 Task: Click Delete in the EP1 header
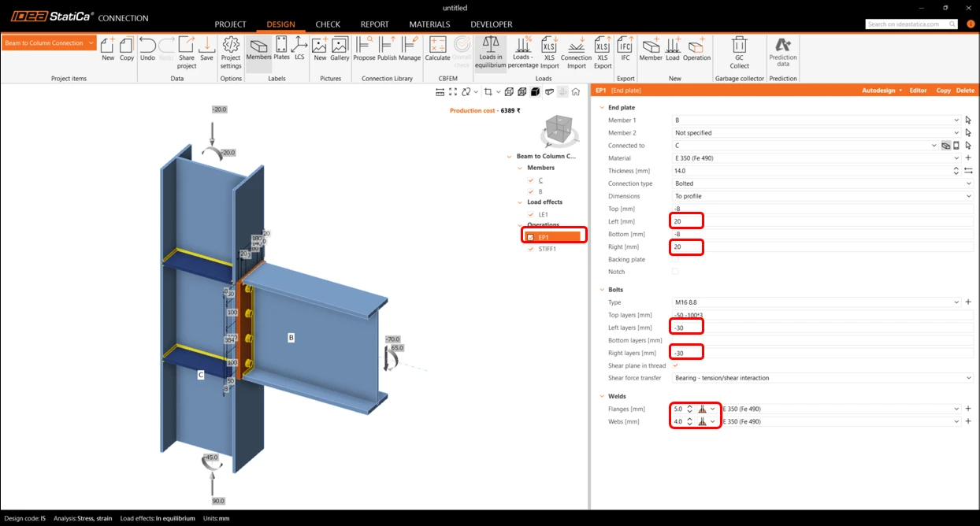click(x=965, y=91)
